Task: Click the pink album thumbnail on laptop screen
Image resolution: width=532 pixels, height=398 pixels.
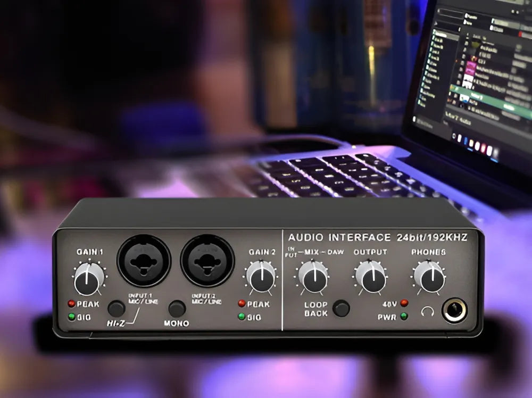Action: click(x=469, y=68)
